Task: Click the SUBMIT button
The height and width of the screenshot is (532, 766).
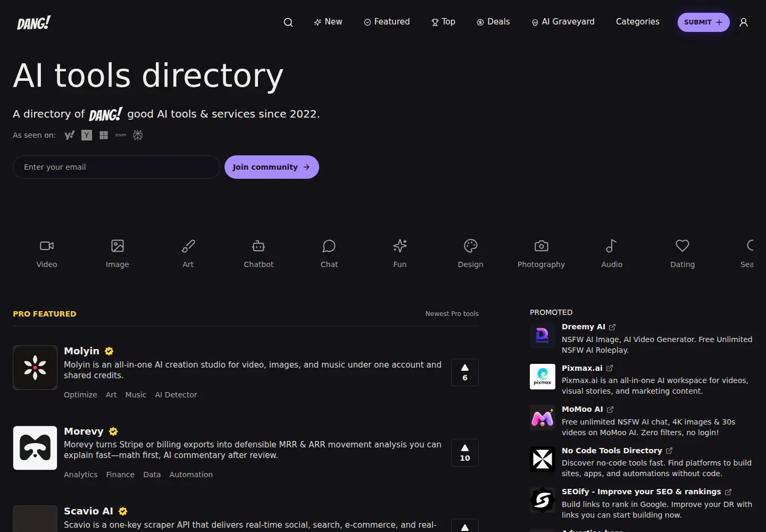Action: pos(703,22)
